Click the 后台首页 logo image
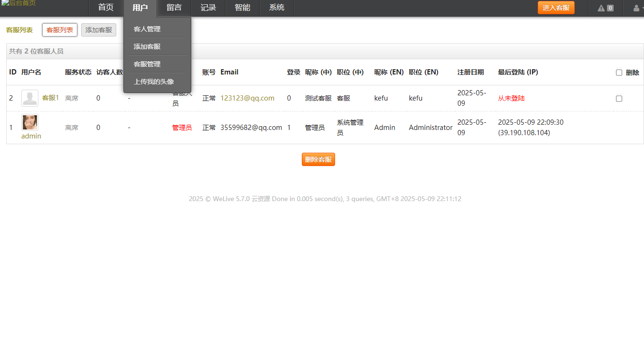The height and width of the screenshot is (341, 644). (18, 3)
